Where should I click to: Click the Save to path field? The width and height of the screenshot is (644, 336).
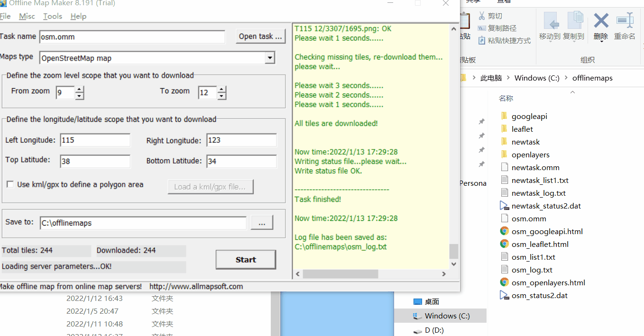tap(143, 223)
